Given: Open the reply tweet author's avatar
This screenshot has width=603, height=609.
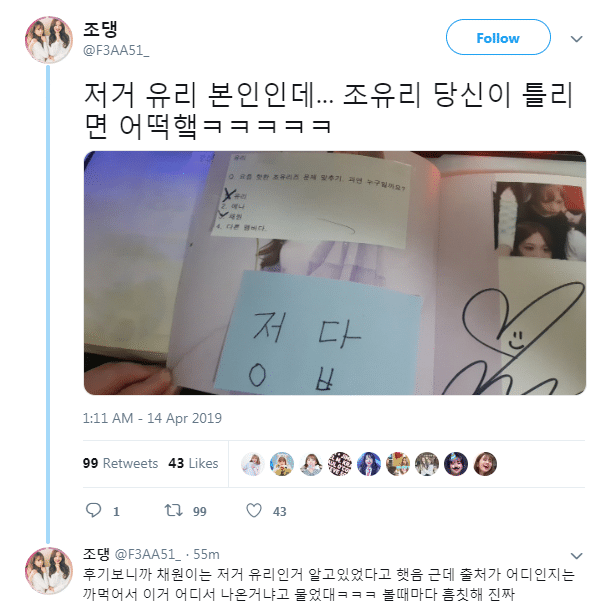Looking at the screenshot, I should (49, 571).
